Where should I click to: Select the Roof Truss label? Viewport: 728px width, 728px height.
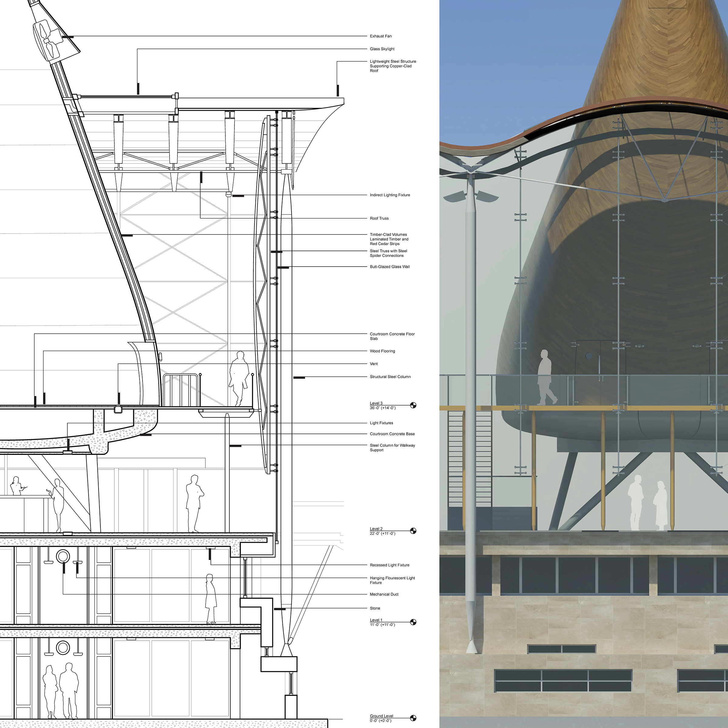(x=379, y=218)
